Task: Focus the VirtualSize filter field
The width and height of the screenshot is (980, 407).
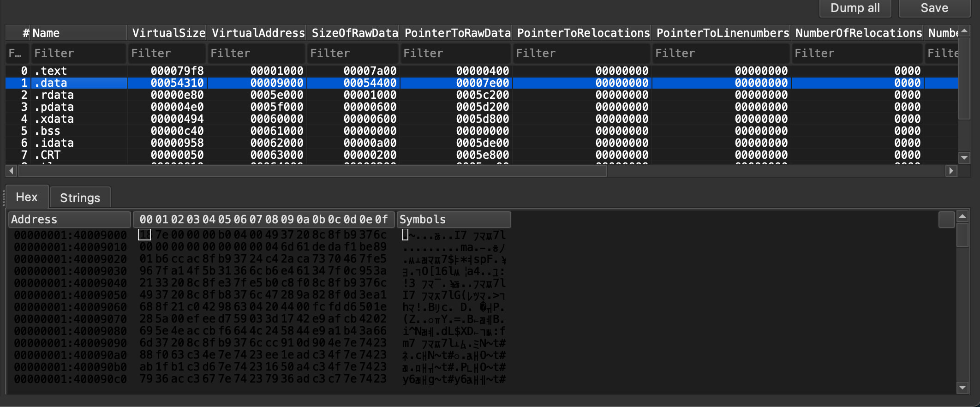Action: point(167,54)
